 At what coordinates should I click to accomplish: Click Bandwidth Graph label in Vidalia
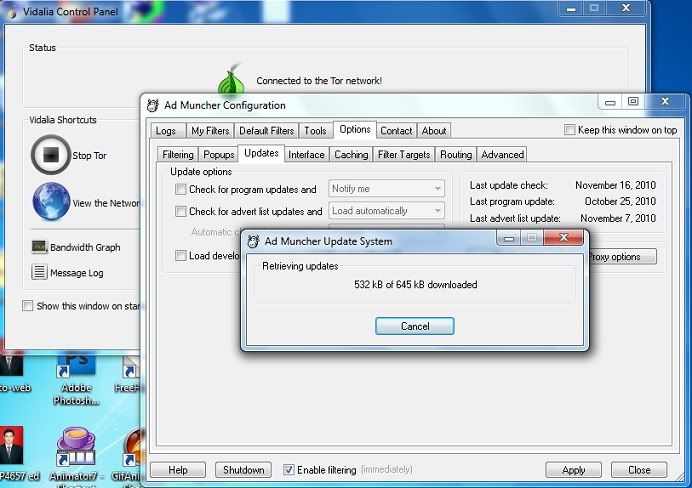(85, 247)
